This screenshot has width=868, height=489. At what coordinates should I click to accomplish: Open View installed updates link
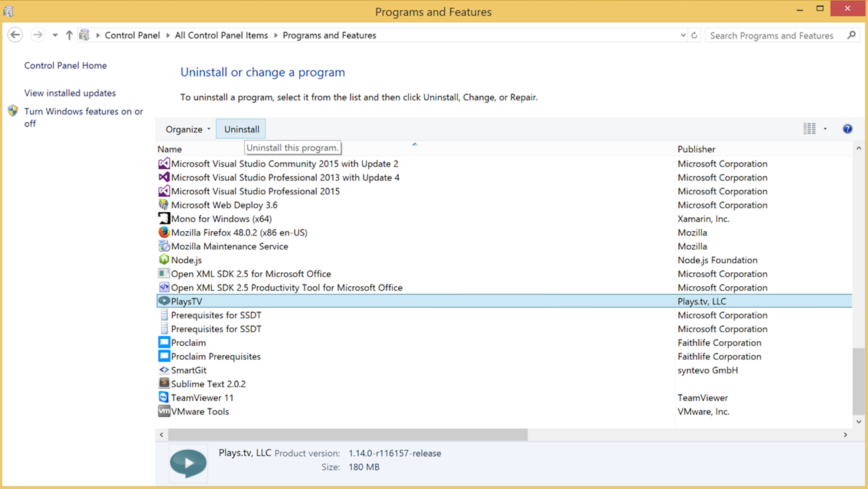(x=70, y=93)
